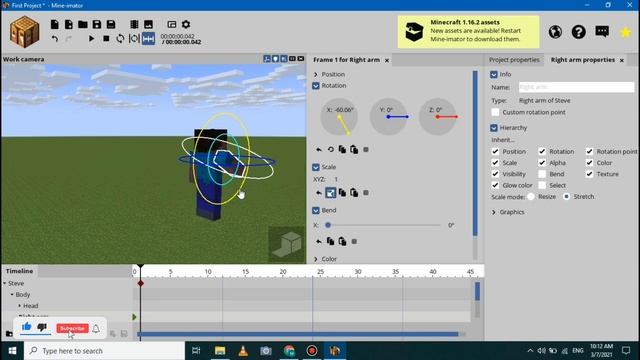
Task: Collapse the Bend section
Action: pyautogui.click(x=316, y=211)
